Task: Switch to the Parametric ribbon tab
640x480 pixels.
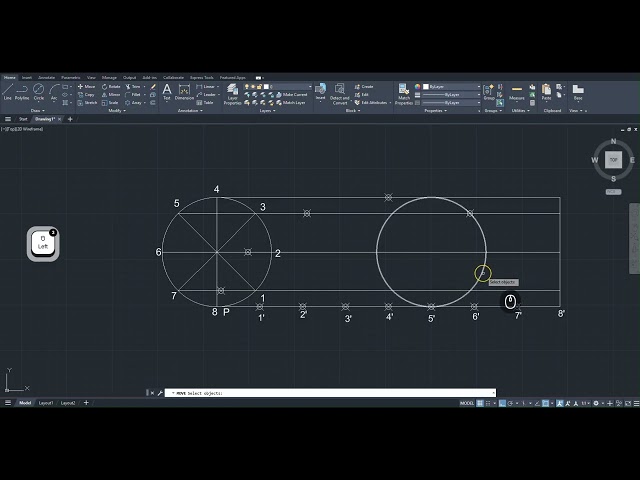Action: click(x=71, y=78)
